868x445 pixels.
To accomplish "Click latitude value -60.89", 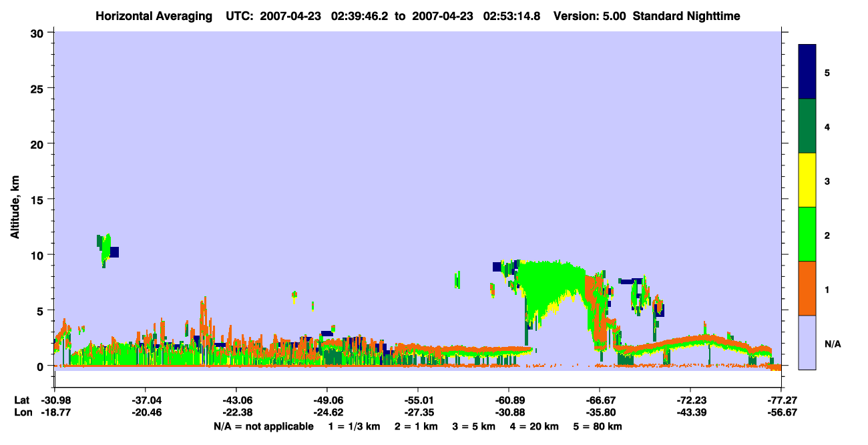I will tap(508, 400).
